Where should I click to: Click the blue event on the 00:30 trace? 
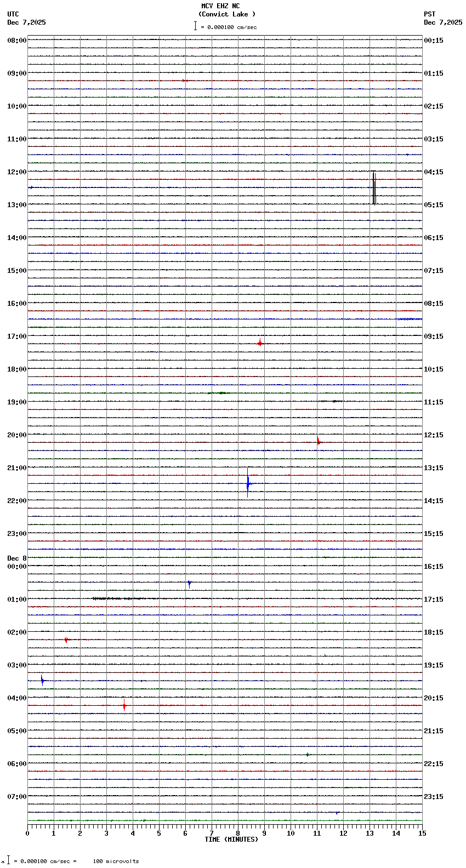pos(189,584)
